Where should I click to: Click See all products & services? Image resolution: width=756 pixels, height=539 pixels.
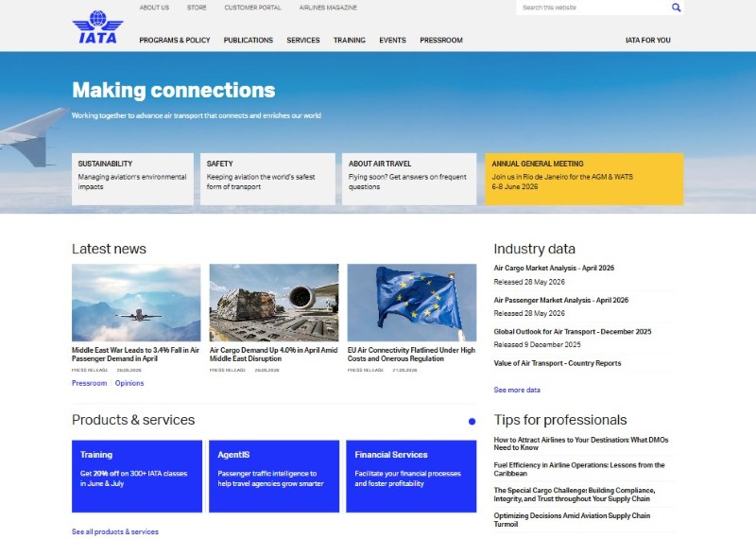115,531
